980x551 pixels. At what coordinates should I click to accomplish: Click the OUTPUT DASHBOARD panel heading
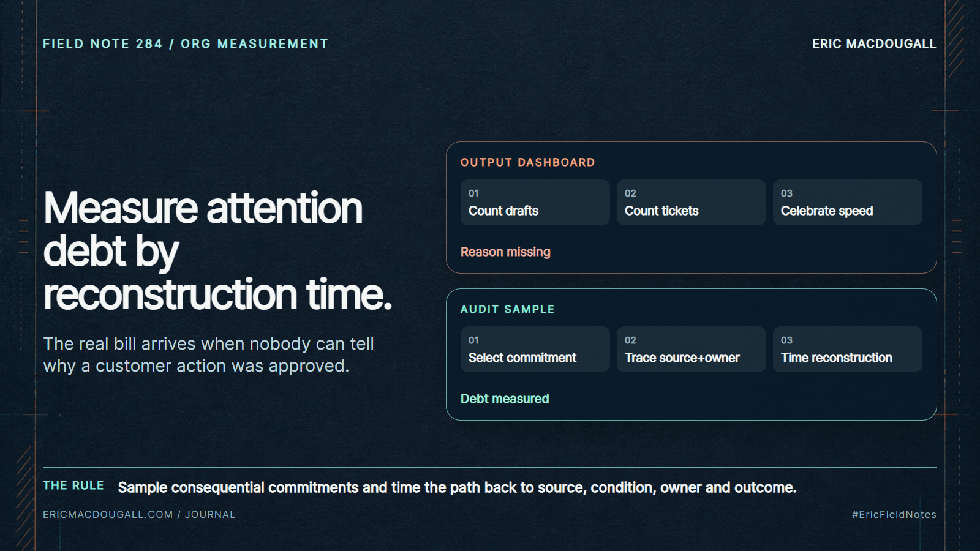pyautogui.click(x=527, y=162)
